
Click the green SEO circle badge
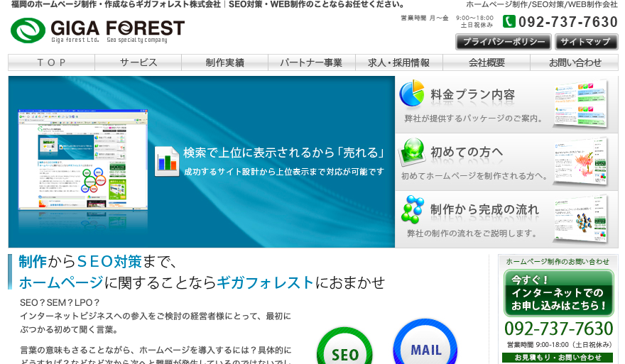click(344, 347)
